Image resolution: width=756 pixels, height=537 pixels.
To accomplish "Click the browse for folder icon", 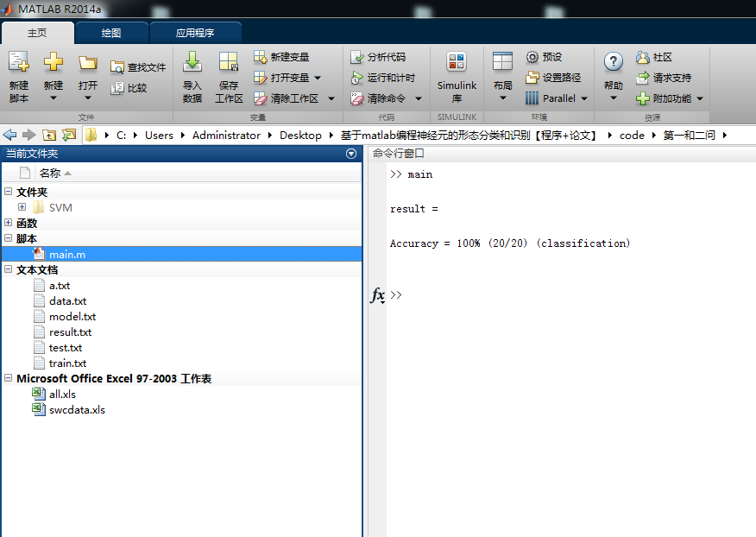I will pos(69,135).
